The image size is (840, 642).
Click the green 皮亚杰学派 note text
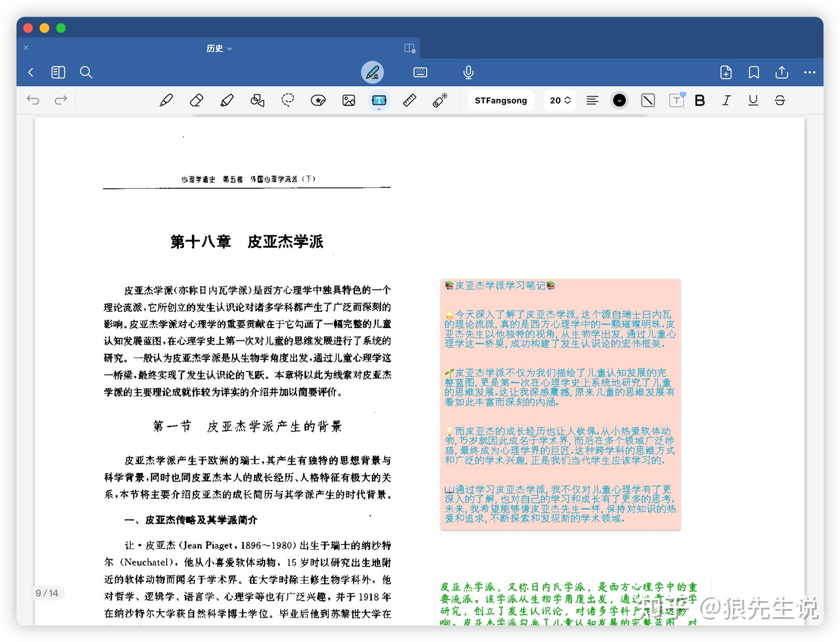point(569,604)
